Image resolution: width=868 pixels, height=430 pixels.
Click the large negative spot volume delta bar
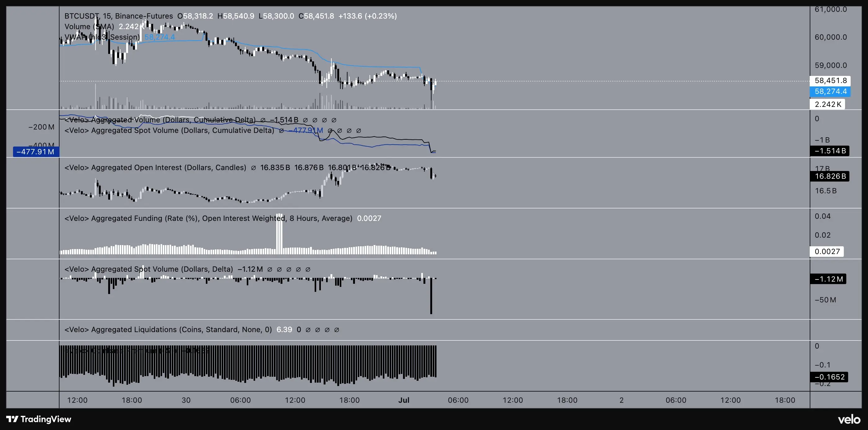(x=431, y=296)
